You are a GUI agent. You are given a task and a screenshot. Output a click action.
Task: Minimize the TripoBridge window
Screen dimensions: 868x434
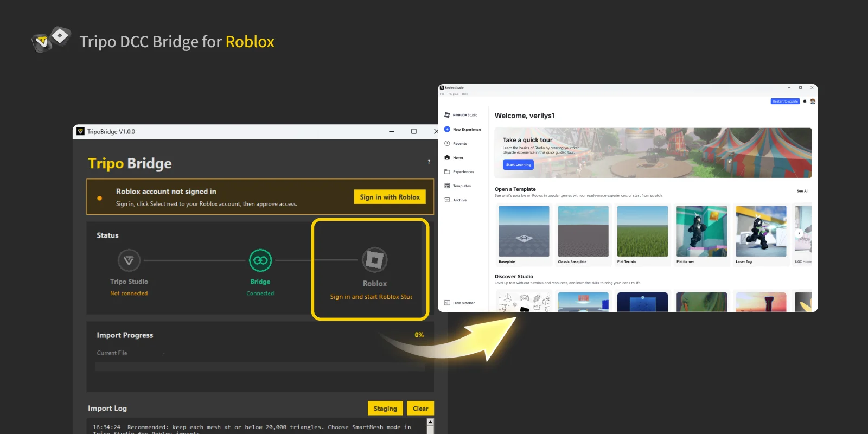(x=392, y=131)
